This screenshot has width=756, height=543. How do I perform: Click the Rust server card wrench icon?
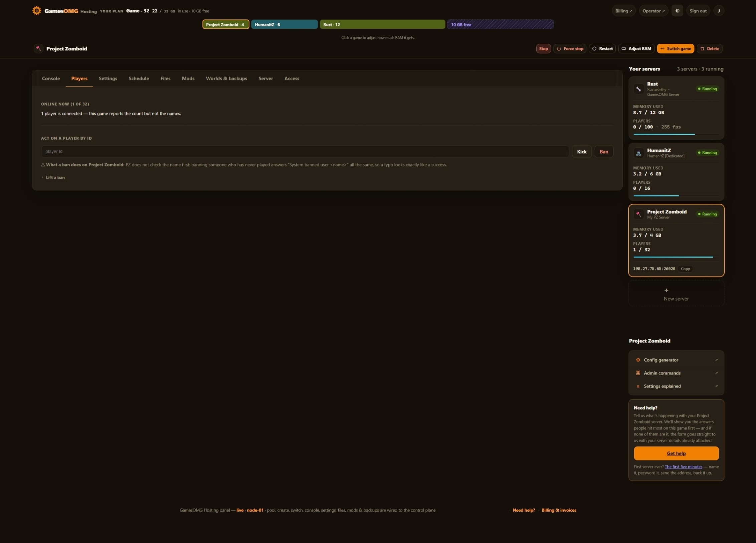coord(638,89)
